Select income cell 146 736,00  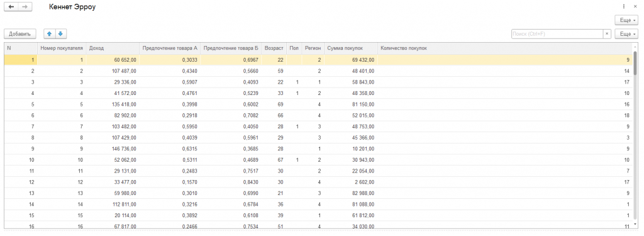[x=113, y=149]
